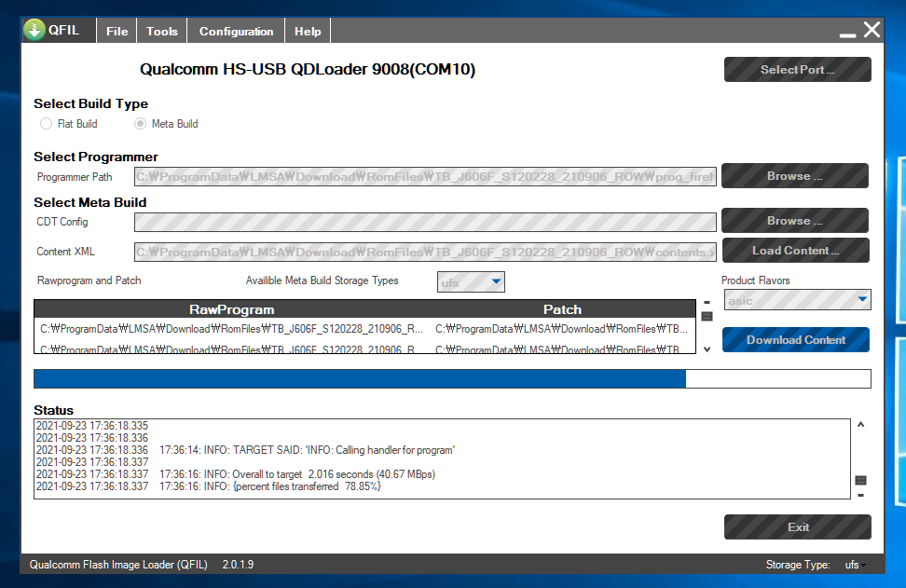This screenshot has width=906, height=588.
Task: Click the Status log up arrow
Action: [x=860, y=425]
